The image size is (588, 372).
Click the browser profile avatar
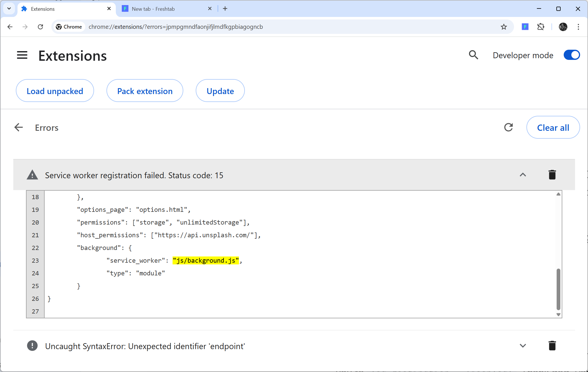(x=563, y=27)
